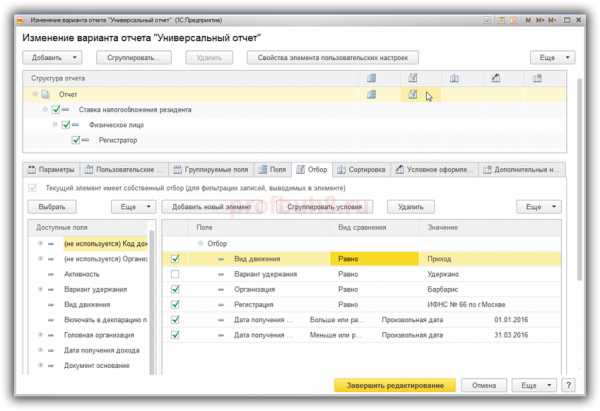
Task: Click the field icon beside Вид движения in available fields
Action: point(51,305)
